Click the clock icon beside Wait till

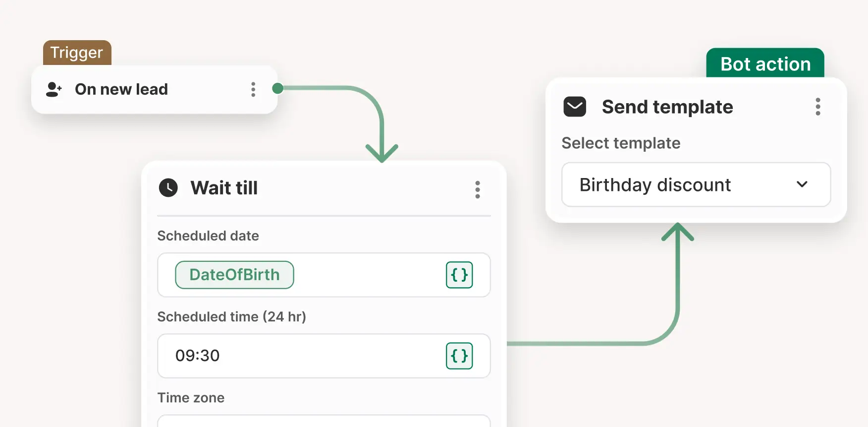(x=168, y=188)
